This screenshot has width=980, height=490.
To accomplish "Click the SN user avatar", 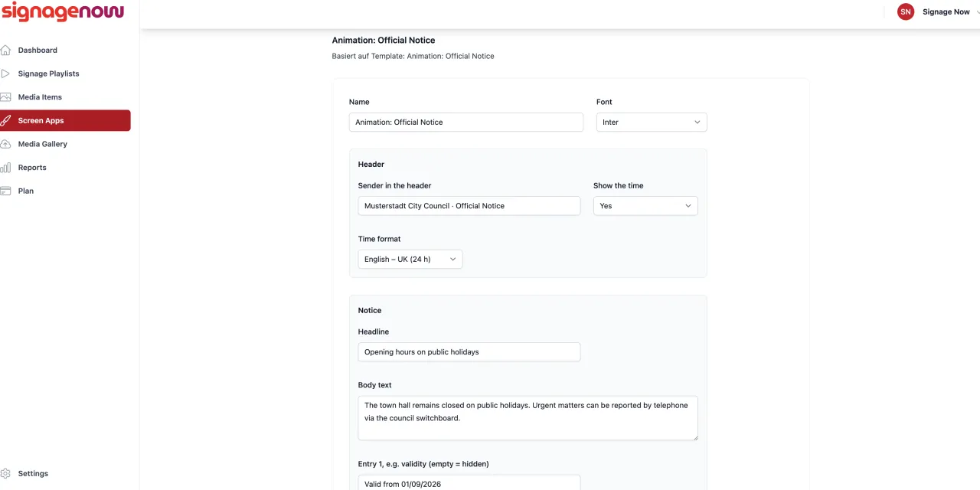I will tap(906, 12).
